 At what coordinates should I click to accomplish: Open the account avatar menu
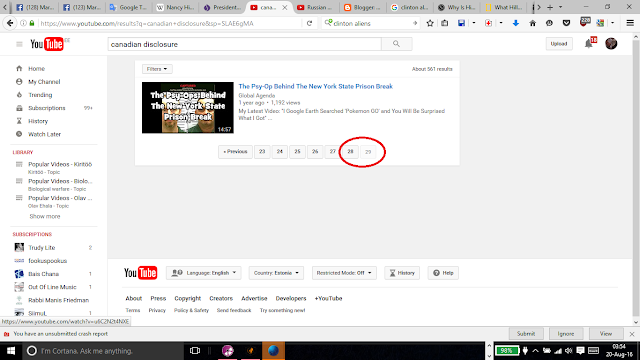coord(611,44)
